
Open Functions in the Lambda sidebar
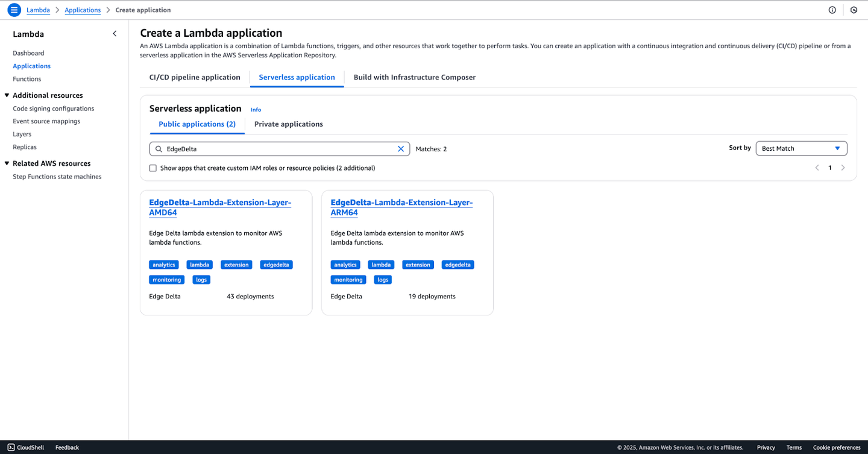(x=27, y=79)
